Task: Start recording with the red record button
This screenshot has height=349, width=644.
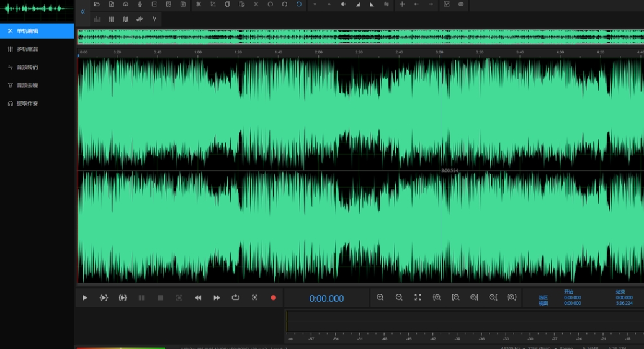Action: [x=273, y=297]
